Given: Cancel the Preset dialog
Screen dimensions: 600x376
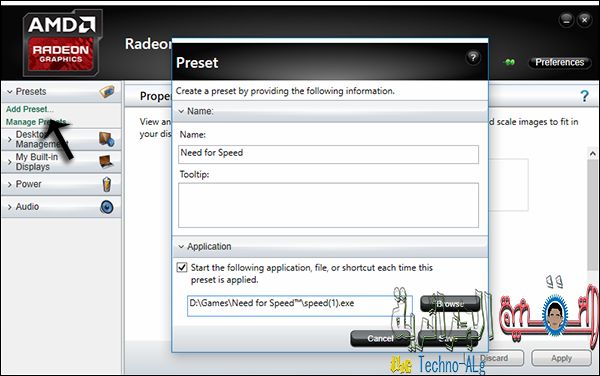Looking at the screenshot, I should point(380,339).
